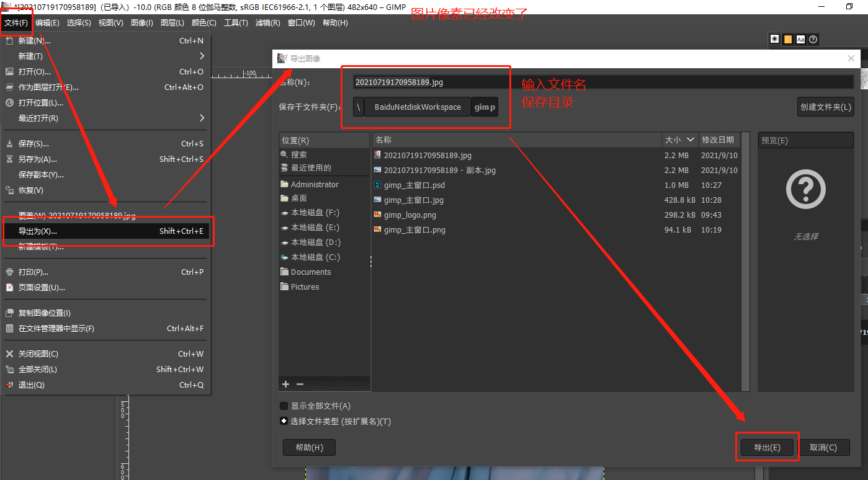
Task: Open the 工具(T) menu
Action: click(x=236, y=23)
